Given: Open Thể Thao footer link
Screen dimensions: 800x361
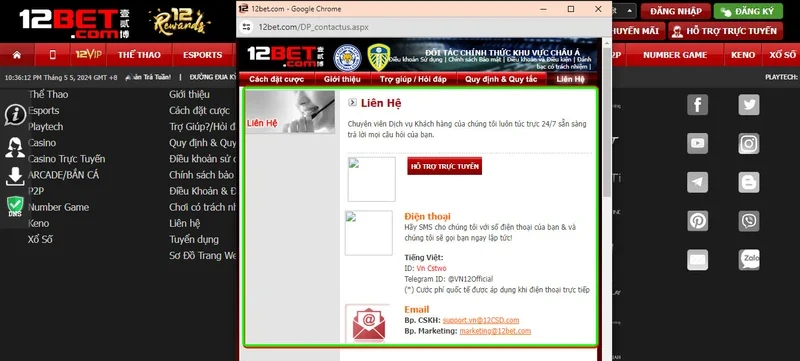Looking at the screenshot, I should (48, 94).
